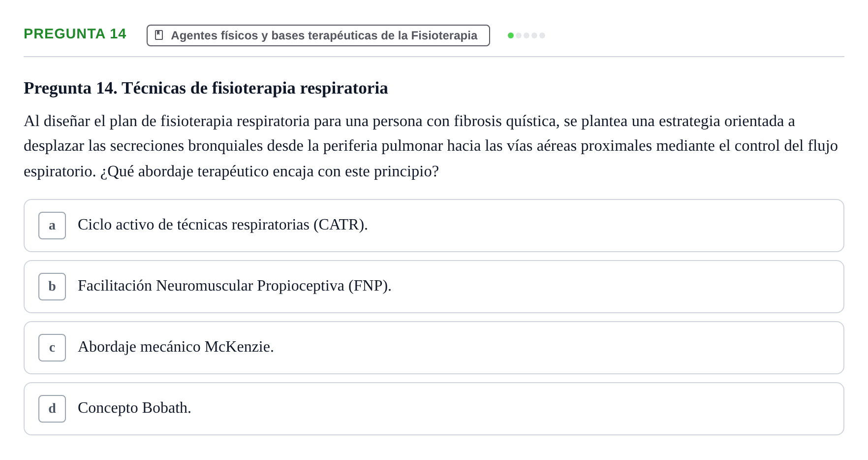Click the PREGUNTA 14 header label

coord(75,33)
